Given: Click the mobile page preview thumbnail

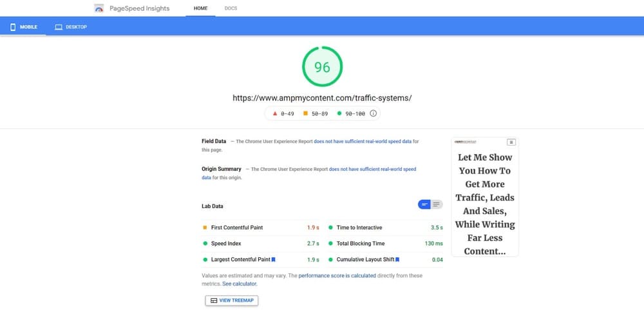Looking at the screenshot, I should click(485, 197).
